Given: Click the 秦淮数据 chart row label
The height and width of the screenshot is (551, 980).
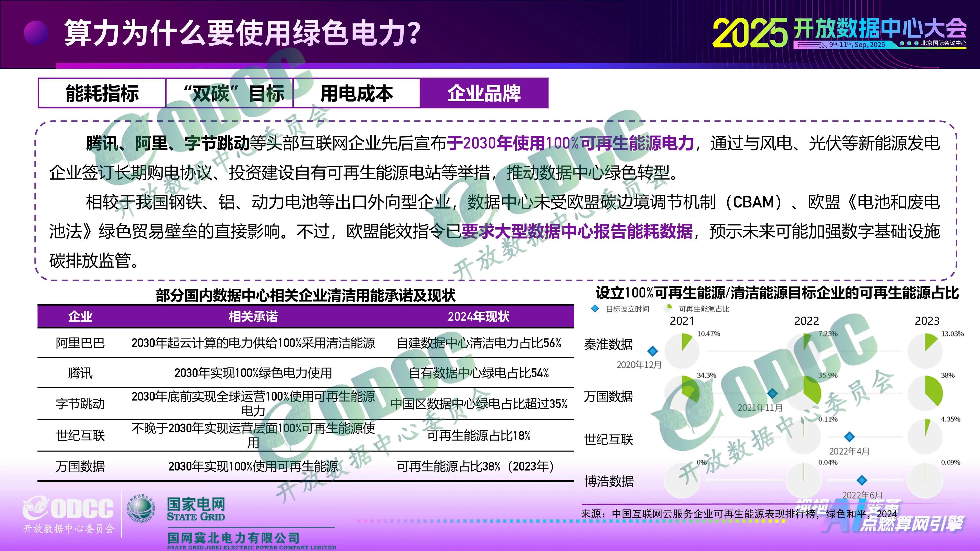Looking at the screenshot, I should 608,345.
